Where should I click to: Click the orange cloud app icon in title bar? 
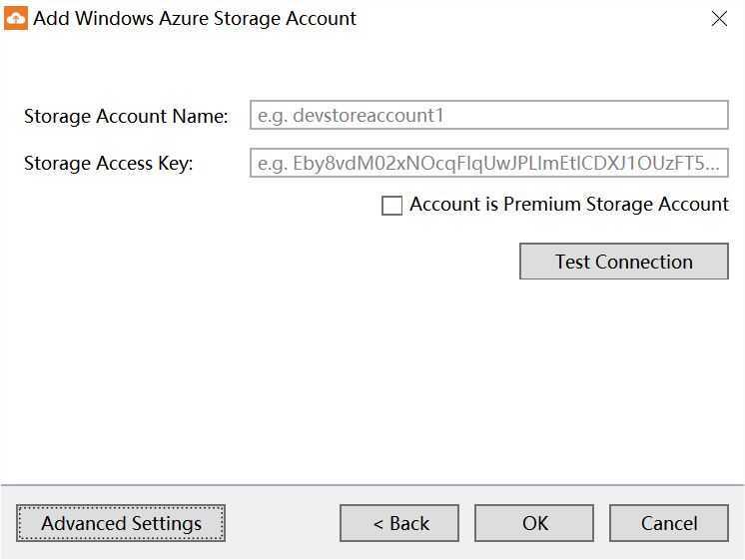[x=16, y=19]
